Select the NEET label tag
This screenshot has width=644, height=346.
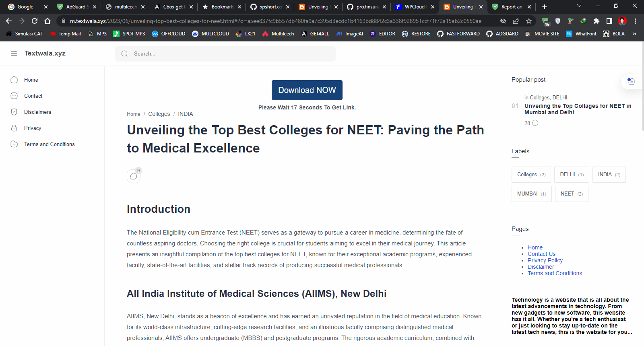[x=571, y=194]
